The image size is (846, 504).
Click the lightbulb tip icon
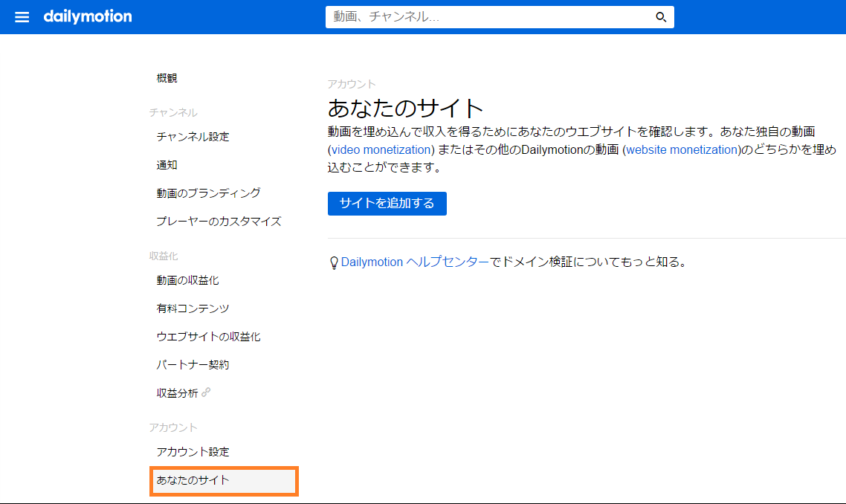point(334,263)
